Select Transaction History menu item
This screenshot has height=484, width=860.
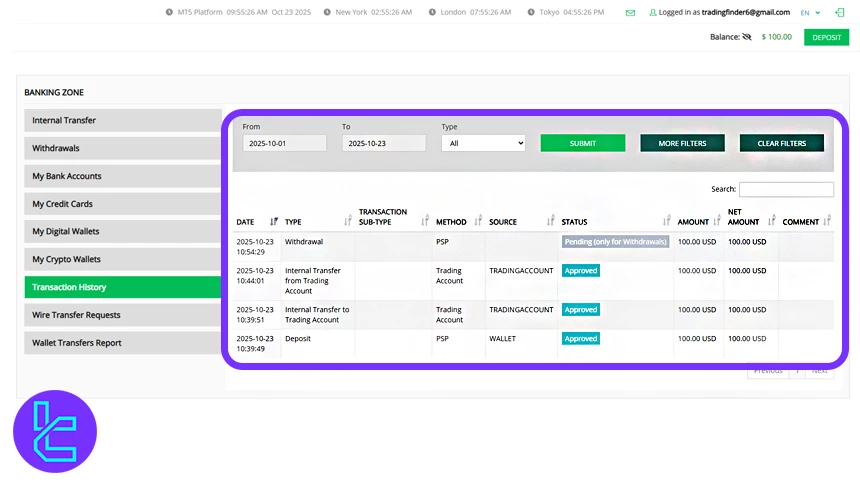(x=123, y=287)
